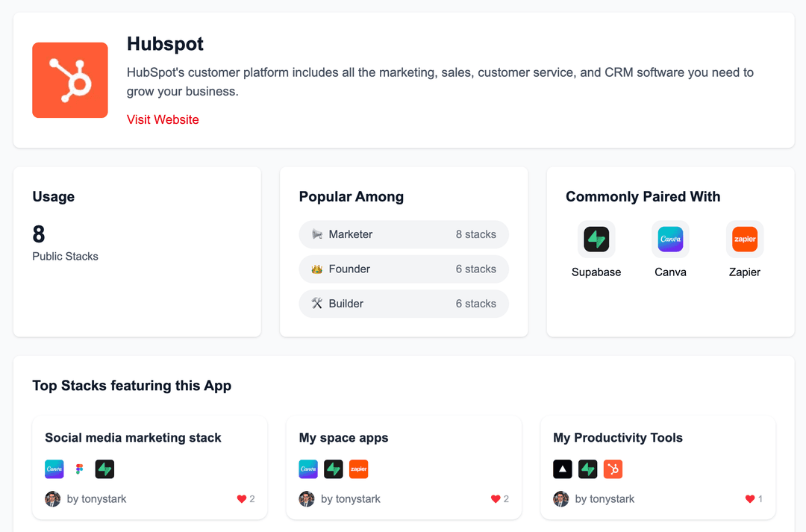Click the '8 stacks' count for Marketer

pos(476,234)
